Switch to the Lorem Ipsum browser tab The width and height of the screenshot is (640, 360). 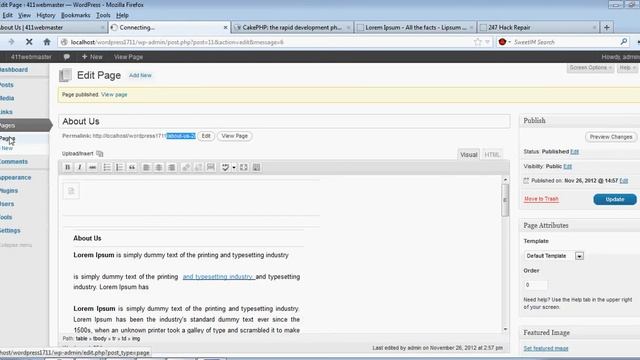pos(415,27)
